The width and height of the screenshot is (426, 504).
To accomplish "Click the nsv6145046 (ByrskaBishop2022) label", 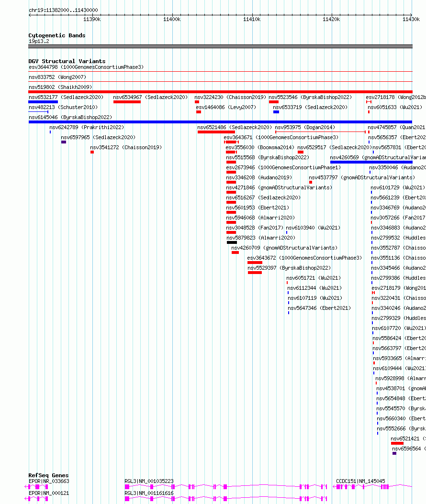I will (70, 117).
